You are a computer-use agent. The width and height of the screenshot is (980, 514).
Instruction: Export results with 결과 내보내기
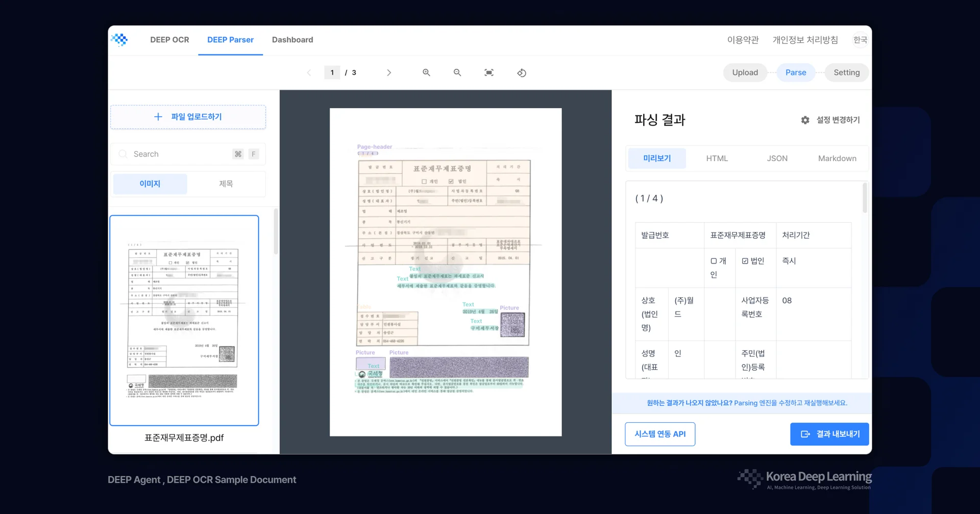click(829, 434)
